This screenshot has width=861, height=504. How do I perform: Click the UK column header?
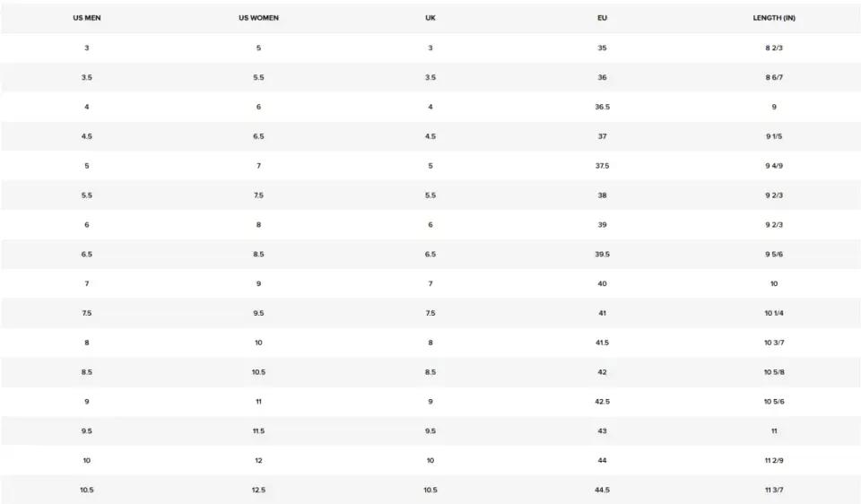click(x=430, y=18)
